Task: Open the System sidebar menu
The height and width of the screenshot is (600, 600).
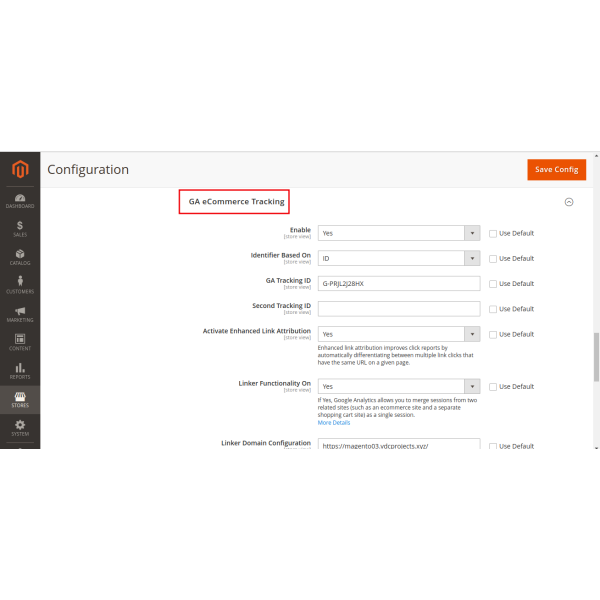Action: coord(20,429)
